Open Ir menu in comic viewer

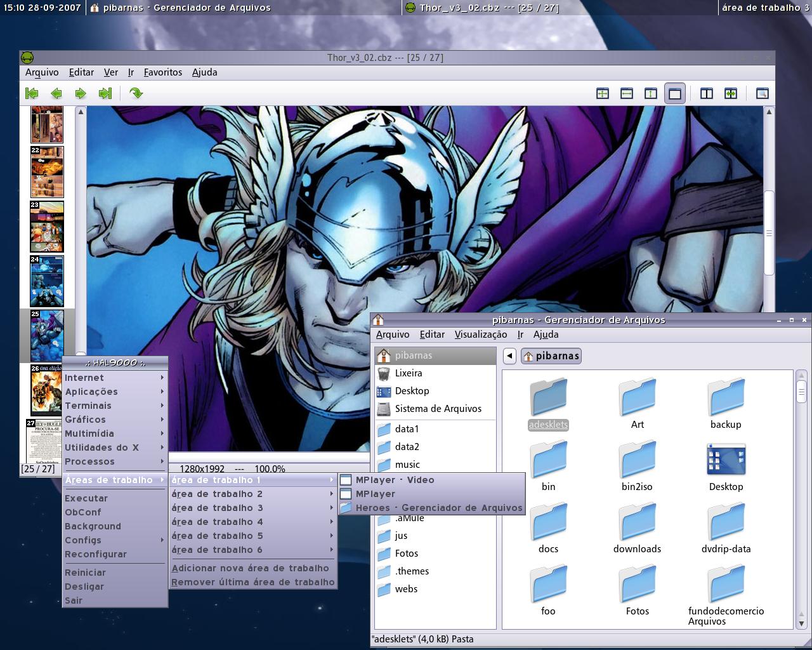point(131,72)
